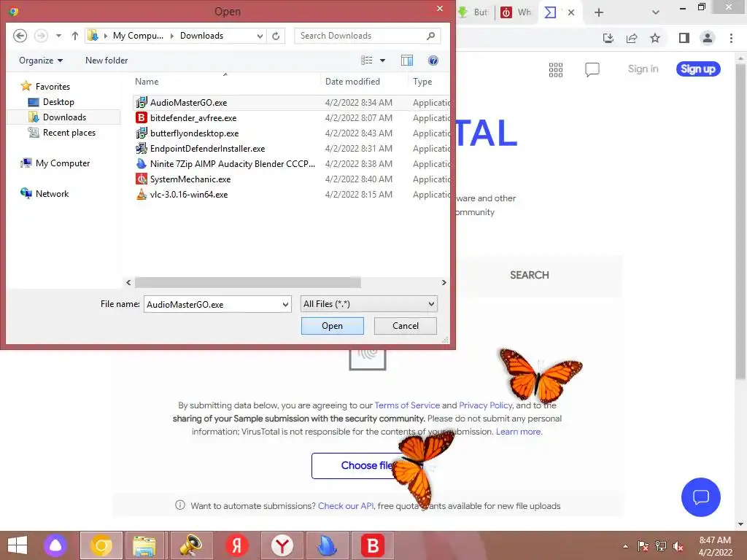
Task: Open Chrome profile avatar menu
Action: (708, 38)
